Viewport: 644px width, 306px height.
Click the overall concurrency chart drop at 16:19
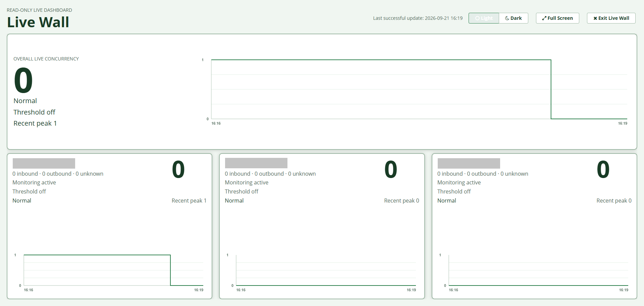coord(551,89)
